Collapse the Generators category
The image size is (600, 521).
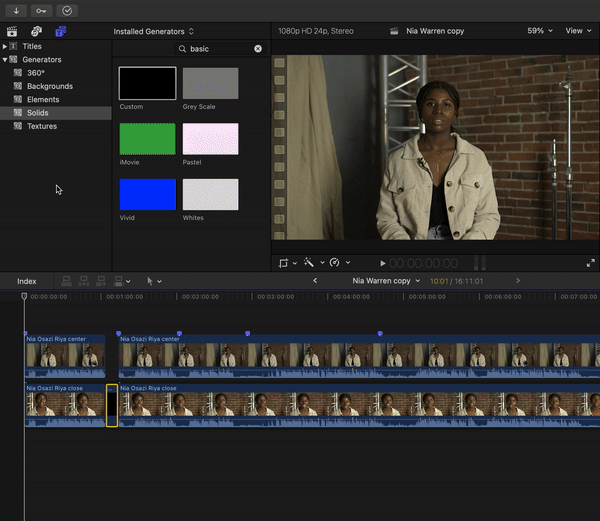click(5, 60)
